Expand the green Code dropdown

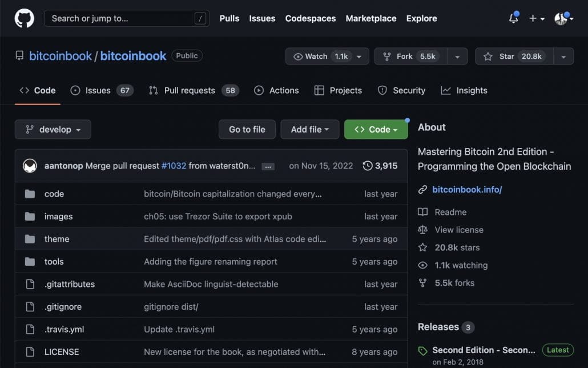[x=376, y=129]
